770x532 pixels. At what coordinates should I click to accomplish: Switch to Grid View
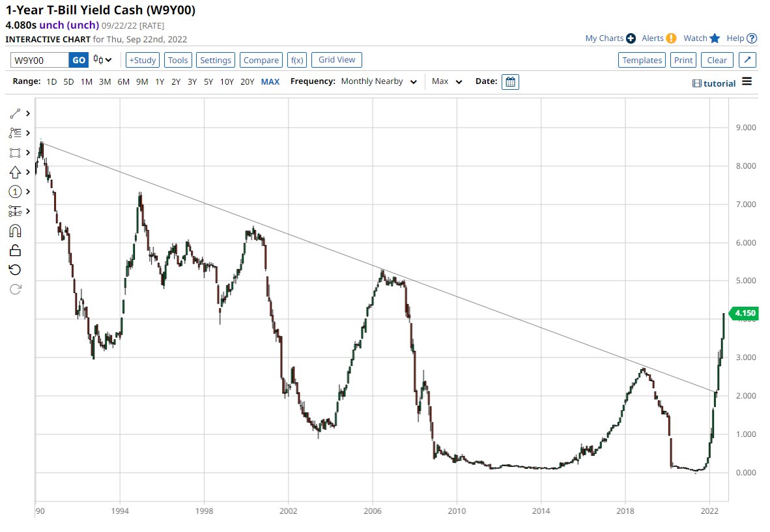pyautogui.click(x=337, y=60)
